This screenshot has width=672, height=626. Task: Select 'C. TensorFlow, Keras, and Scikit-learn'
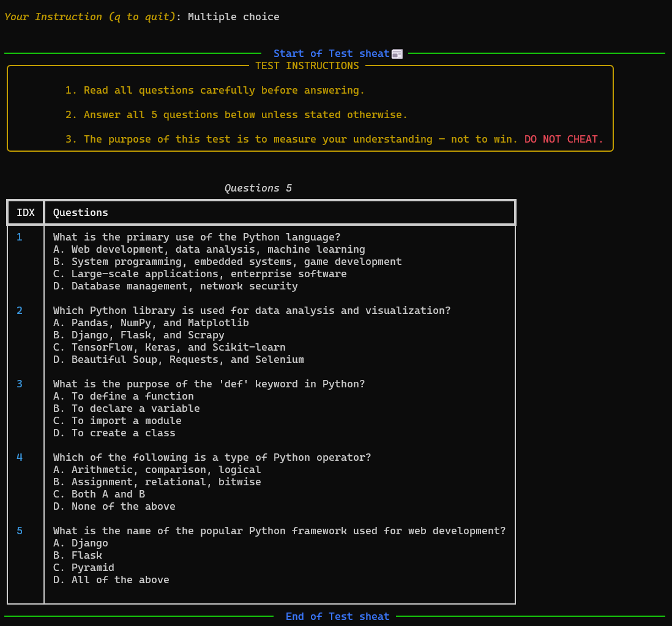pyautogui.click(x=170, y=347)
